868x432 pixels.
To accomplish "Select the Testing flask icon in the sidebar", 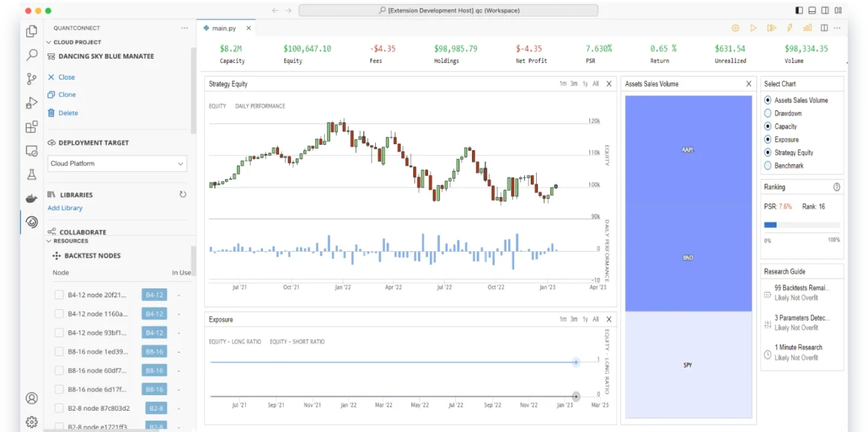I will [x=31, y=174].
